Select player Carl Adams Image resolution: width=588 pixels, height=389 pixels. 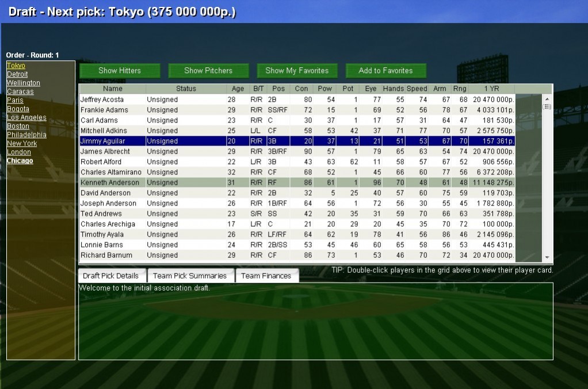pos(297,120)
